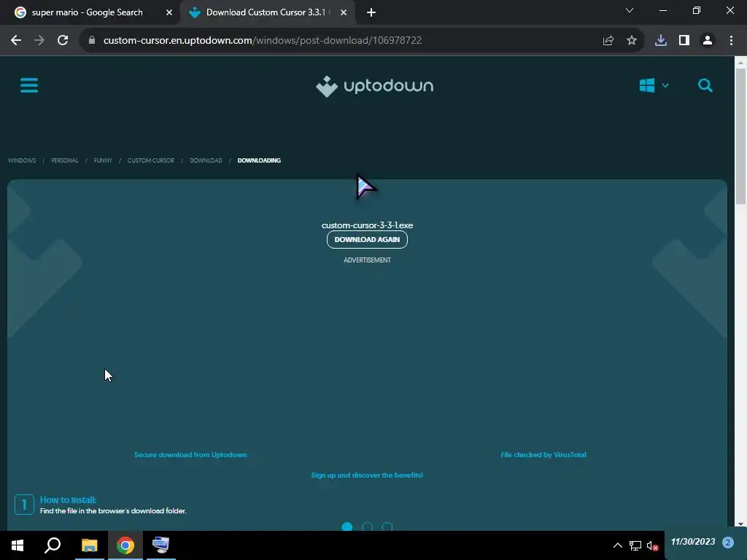Click DOWNLOAD AGAIN button

[368, 239]
